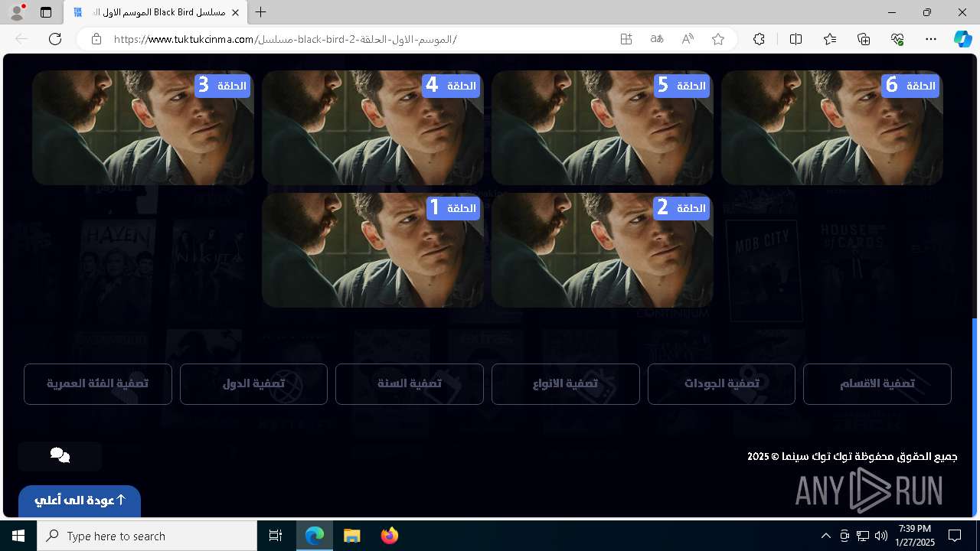Open the episode 1 thumbnail
This screenshot has height=551, width=980.
click(x=373, y=250)
